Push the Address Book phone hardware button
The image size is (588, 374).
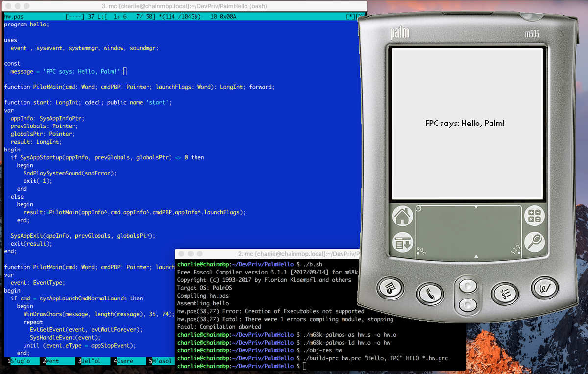(x=430, y=293)
